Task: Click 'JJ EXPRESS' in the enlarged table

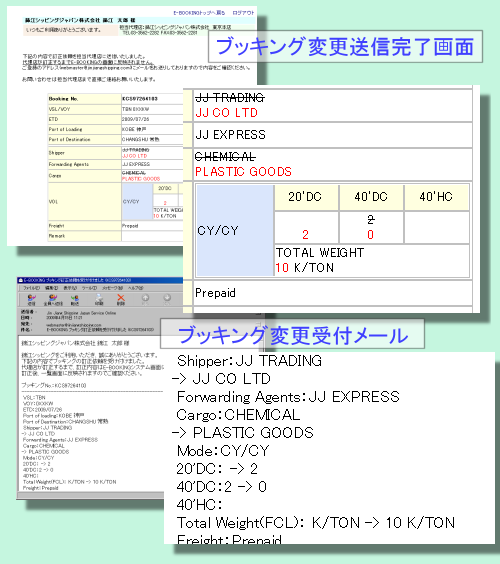Action: pos(231,135)
